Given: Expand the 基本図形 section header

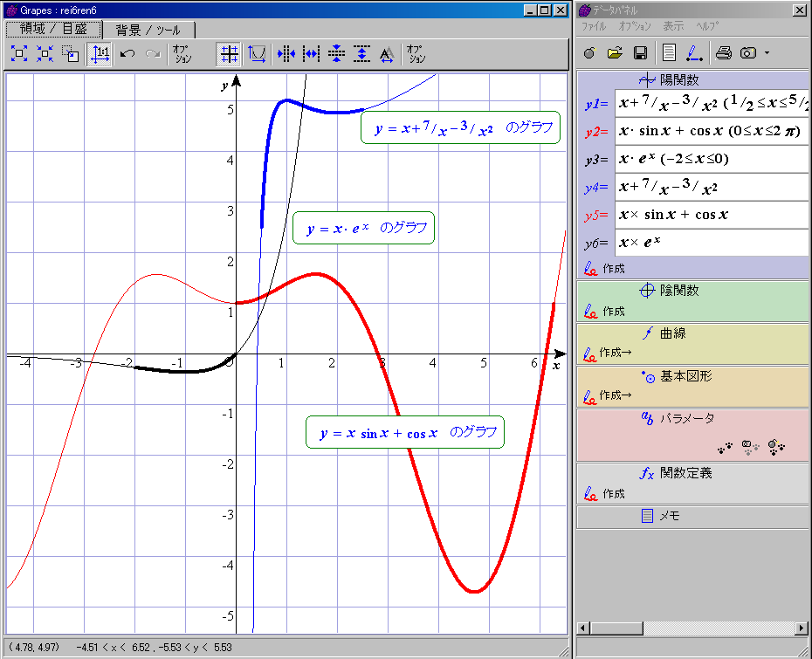Looking at the screenshot, I should point(677,376).
